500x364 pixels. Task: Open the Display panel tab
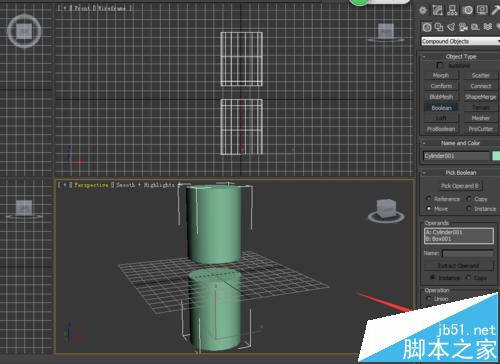pos(482,10)
